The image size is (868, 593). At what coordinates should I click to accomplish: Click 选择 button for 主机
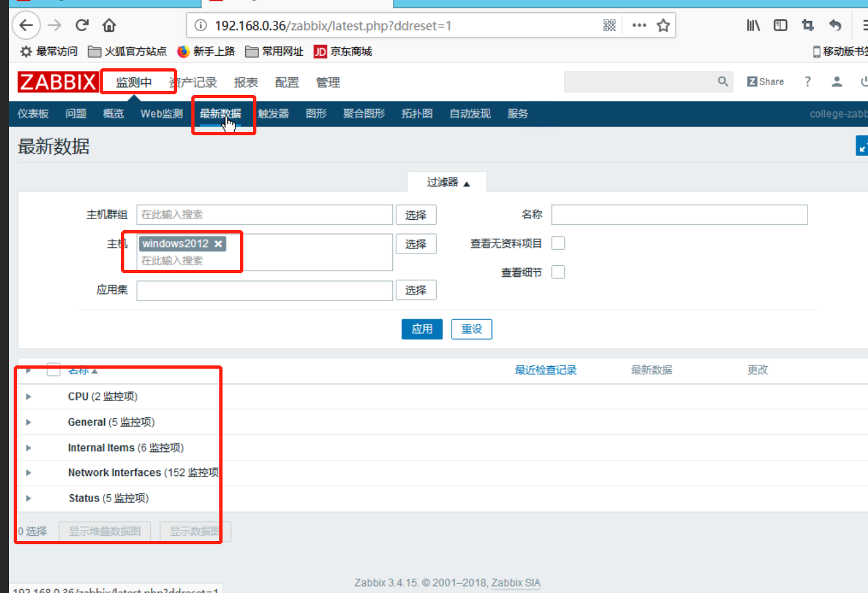click(416, 244)
